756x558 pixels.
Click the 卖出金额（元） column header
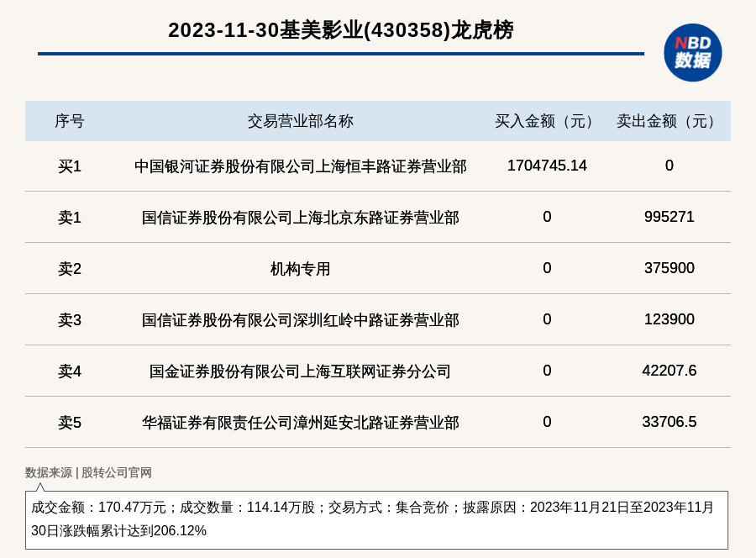coord(669,121)
